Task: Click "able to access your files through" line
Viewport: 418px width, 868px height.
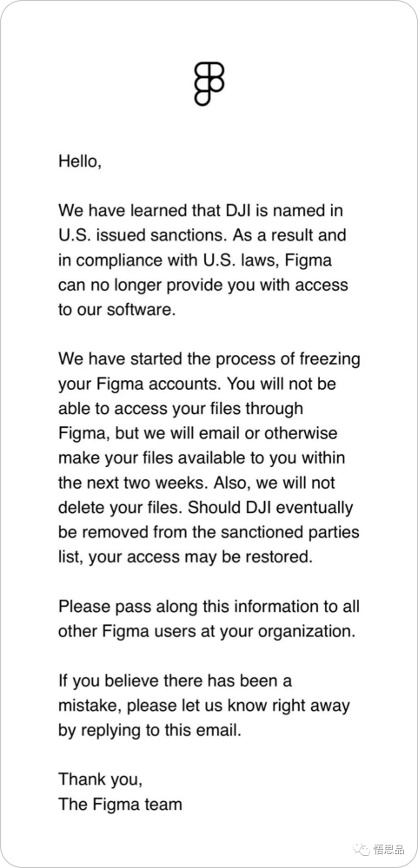Action: pos(181,409)
